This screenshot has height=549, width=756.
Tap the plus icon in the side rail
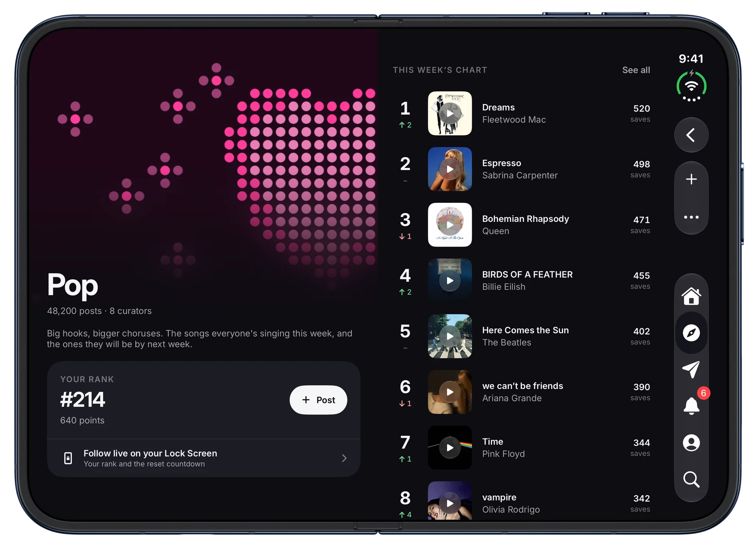[691, 179]
